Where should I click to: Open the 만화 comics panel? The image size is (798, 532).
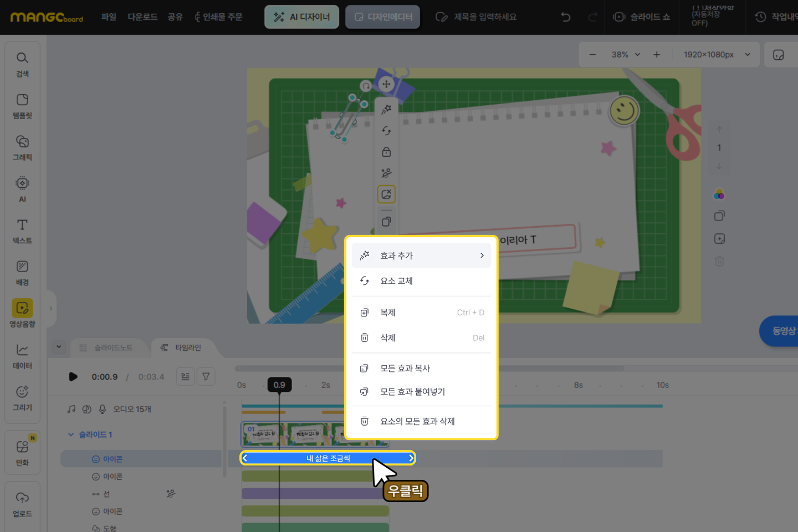[22, 453]
